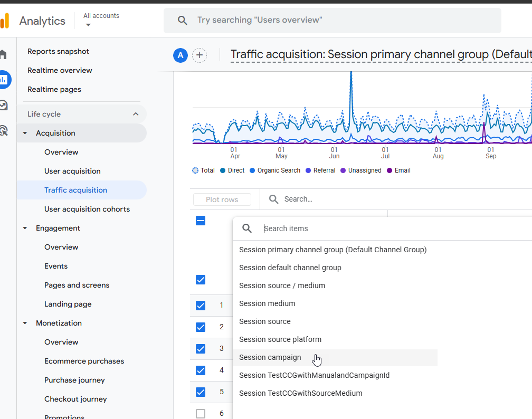Click the search icon beside table Search field
The height and width of the screenshot is (419, 532).
273,199
